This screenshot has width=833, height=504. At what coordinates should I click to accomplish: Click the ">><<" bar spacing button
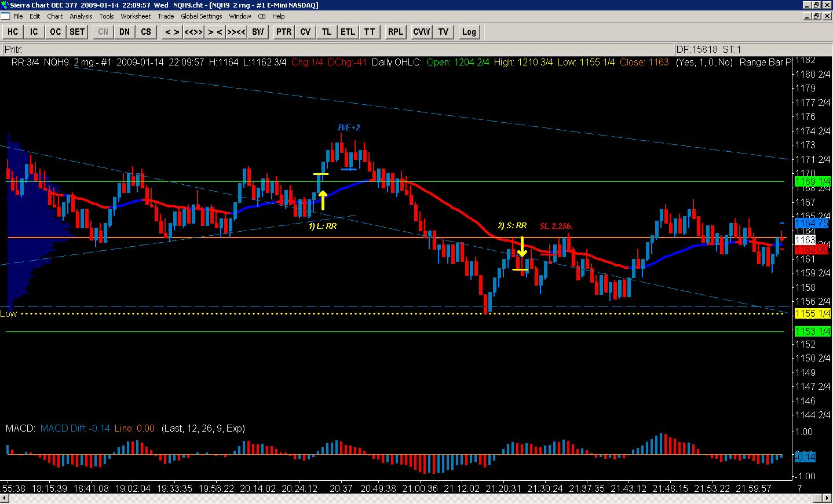[x=236, y=32]
